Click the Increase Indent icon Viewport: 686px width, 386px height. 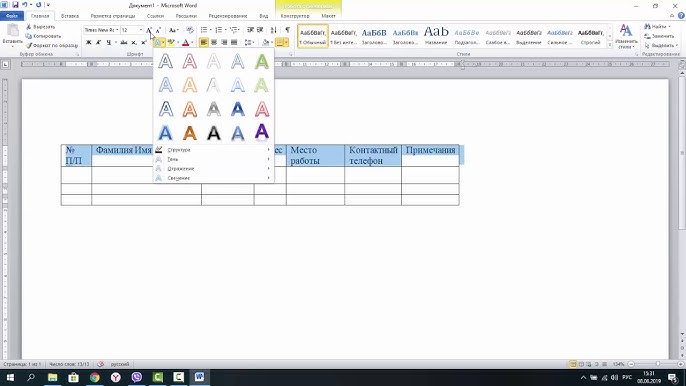point(260,30)
